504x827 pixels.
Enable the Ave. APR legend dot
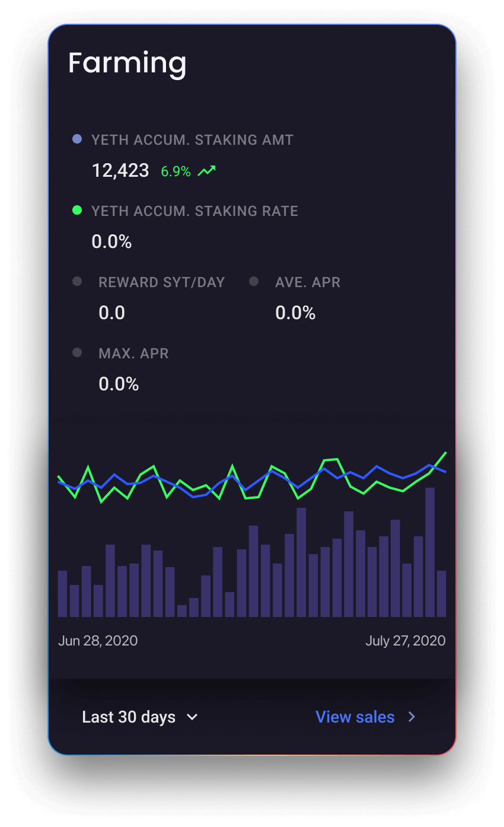pyautogui.click(x=254, y=281)
